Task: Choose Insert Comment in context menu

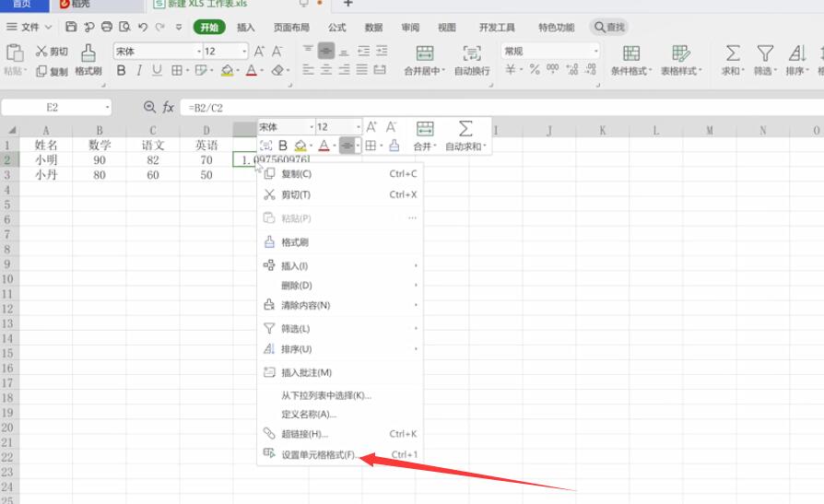Action: [x=340, y=372]
